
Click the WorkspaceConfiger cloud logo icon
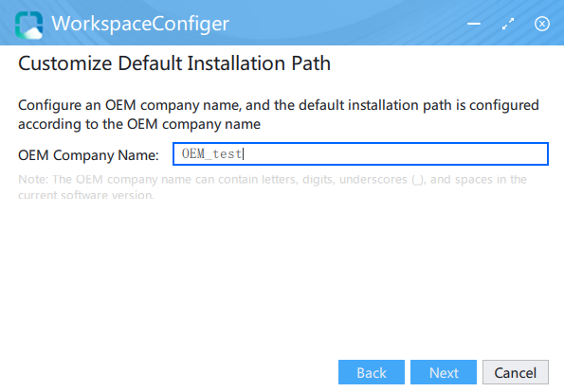tap(28, 25)
